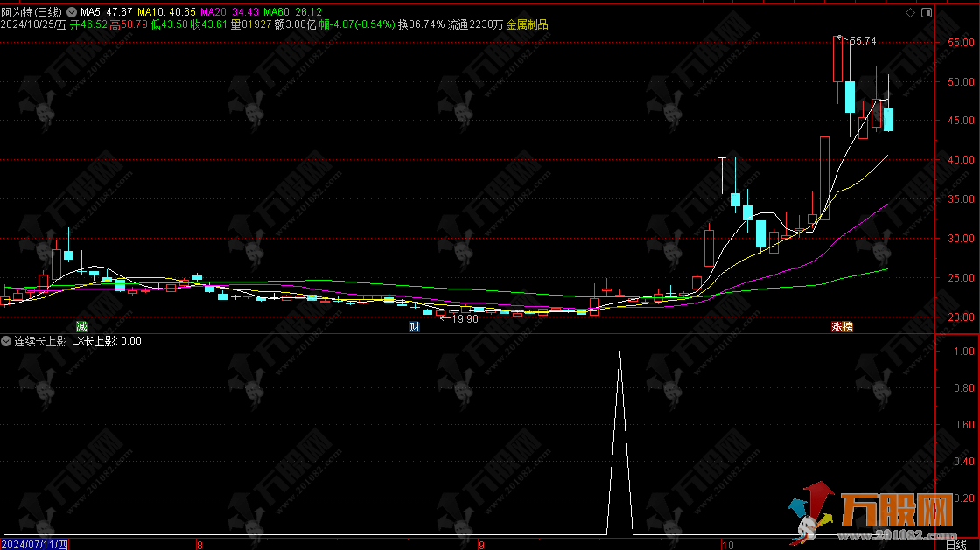Click the turnover rate 换36.74%
Image resolution: width=980 pixels, height=550 pixels.
(x=421, y=24)
